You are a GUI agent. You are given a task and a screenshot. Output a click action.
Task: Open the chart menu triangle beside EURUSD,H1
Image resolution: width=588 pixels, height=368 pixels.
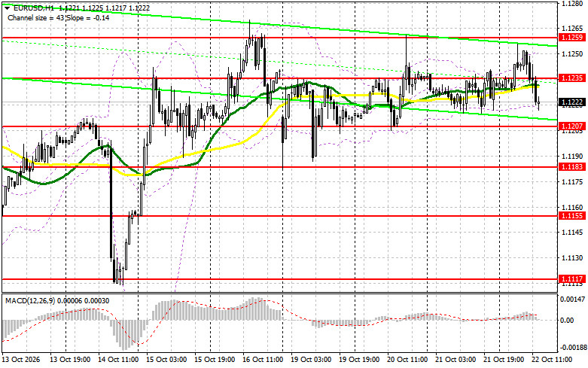7,8
